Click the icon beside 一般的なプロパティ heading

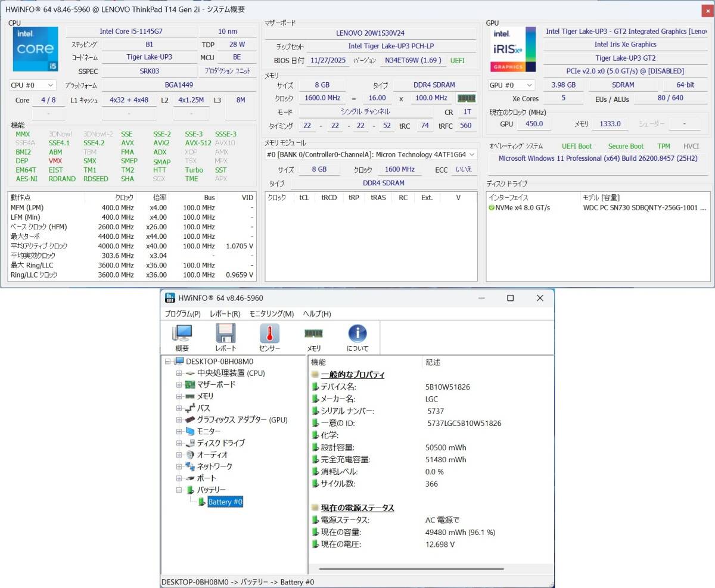pos(315,375)
